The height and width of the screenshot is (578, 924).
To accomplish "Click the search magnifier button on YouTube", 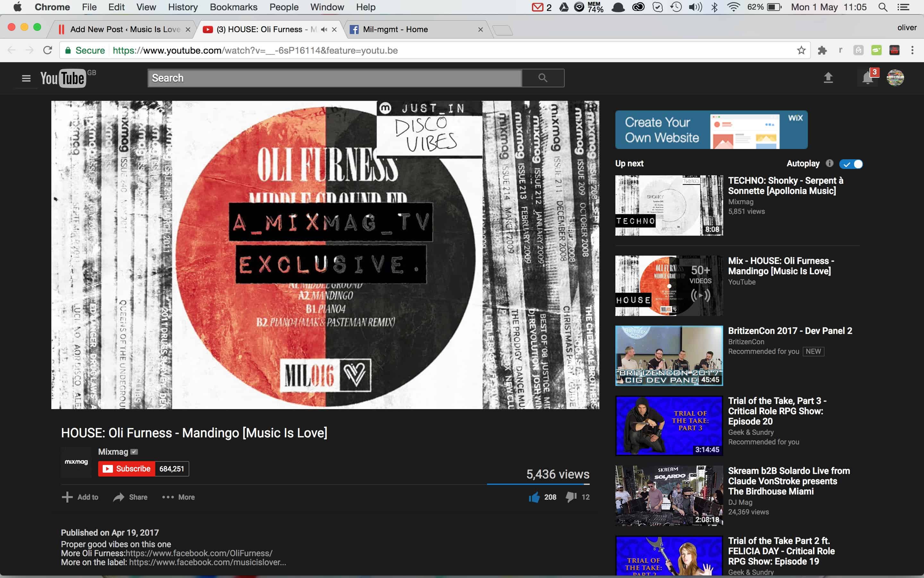I will tap(543, 78).
